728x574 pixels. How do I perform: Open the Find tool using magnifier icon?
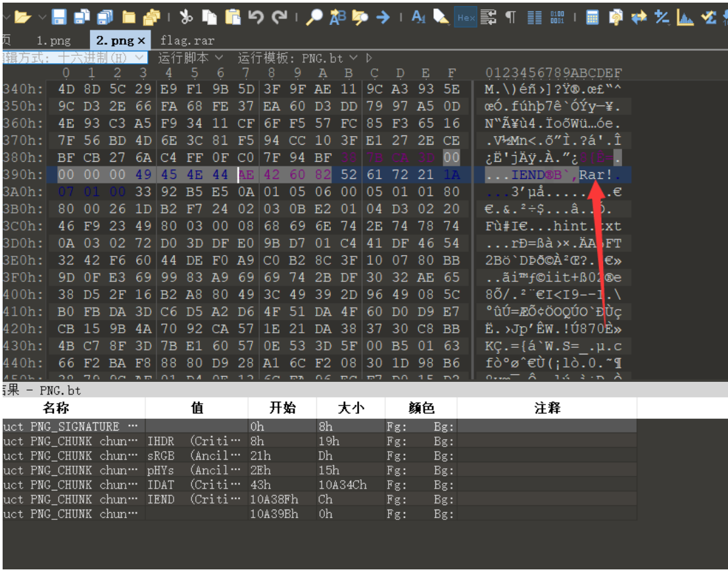(x=314, y=18)
